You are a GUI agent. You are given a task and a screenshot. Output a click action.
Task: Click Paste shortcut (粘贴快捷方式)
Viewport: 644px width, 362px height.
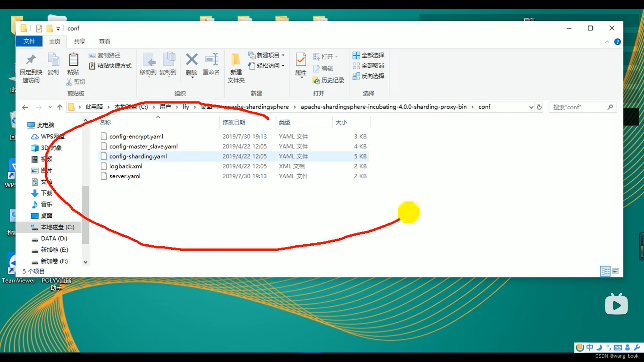[110, 66]
